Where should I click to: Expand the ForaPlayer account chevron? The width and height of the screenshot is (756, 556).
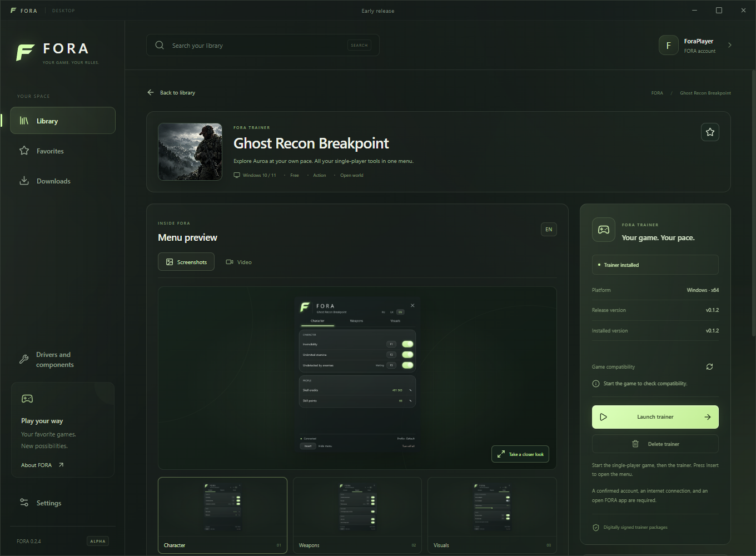tap(730, 45)
